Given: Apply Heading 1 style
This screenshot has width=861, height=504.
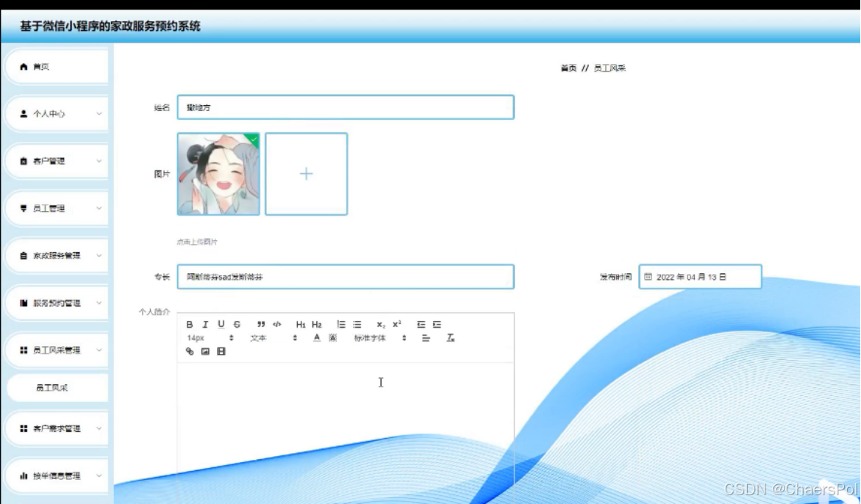Looking at the screenshot, I should pos(301,325).
